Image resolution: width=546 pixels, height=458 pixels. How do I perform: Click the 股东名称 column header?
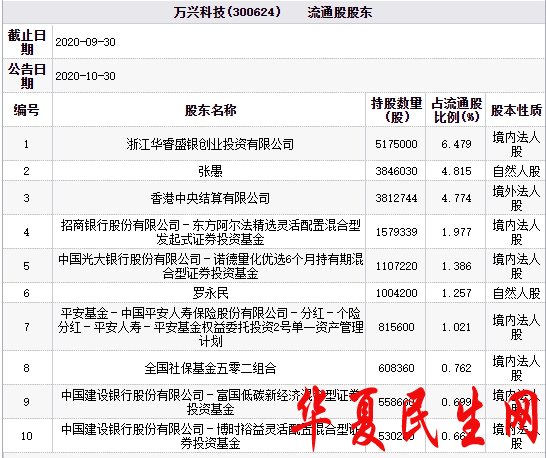[210, 110]
